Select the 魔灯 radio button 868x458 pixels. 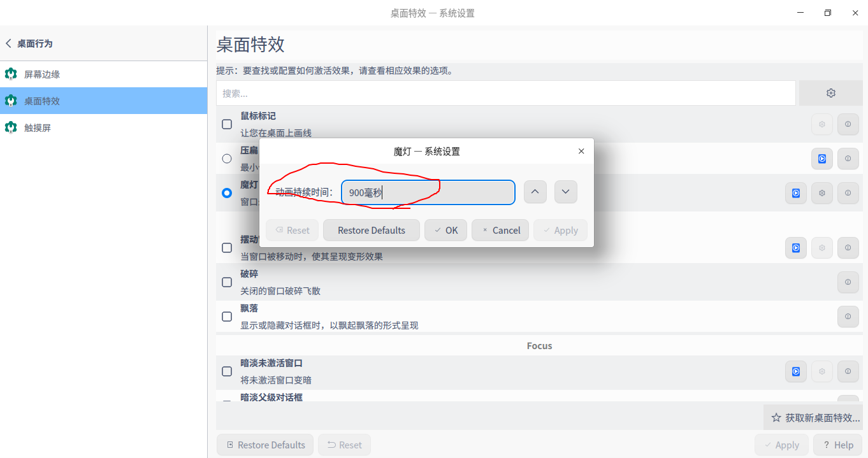[x=227, y=193]
